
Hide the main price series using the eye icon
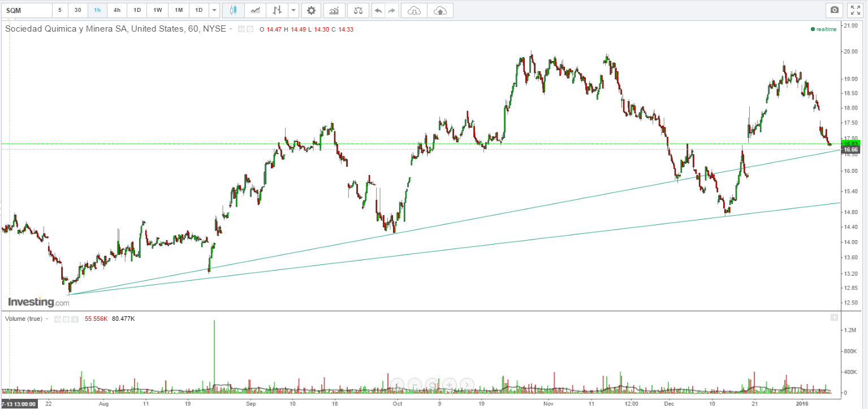(x=241, y=29)
